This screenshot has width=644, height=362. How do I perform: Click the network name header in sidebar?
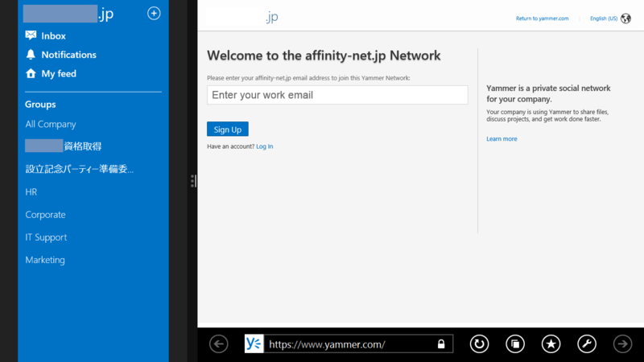point(68,14)
